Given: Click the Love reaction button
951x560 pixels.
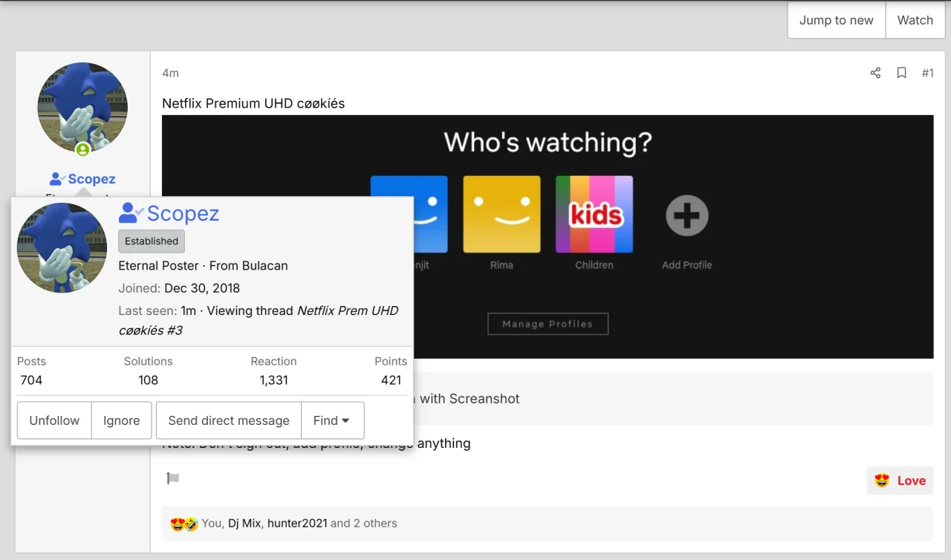Looking at the screenshot, I should 900,481.
